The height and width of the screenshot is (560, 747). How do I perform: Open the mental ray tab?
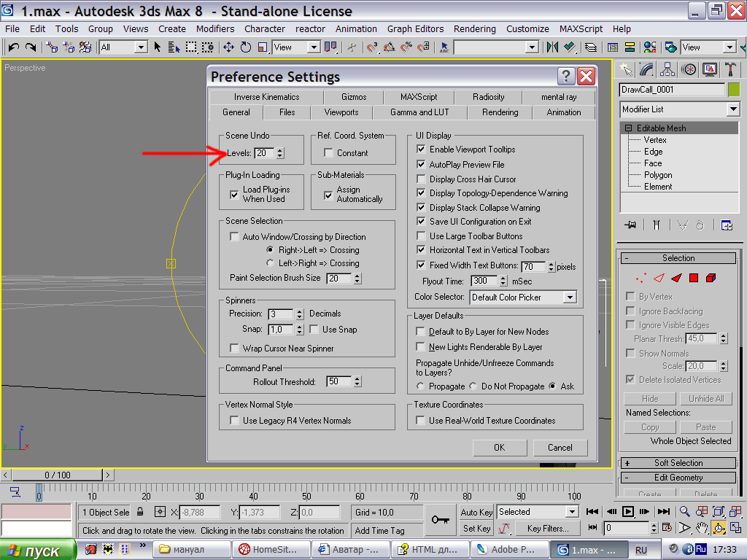pos(559,97)
